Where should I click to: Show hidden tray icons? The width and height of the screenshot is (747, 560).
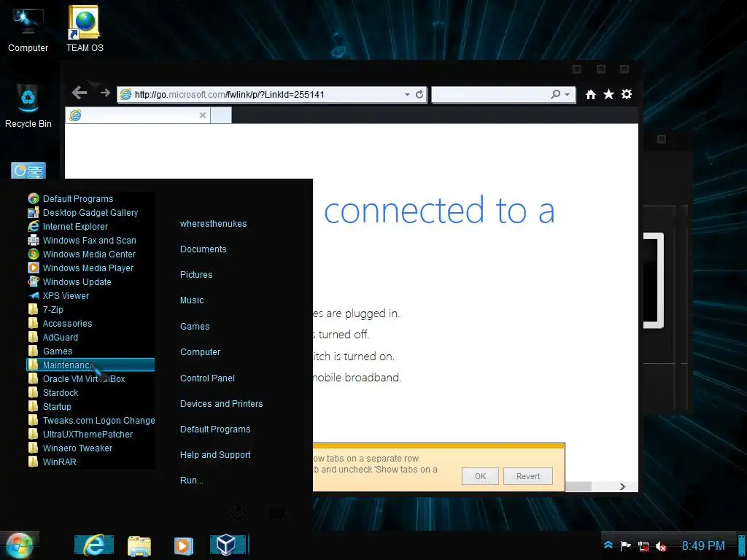point(608,545)
